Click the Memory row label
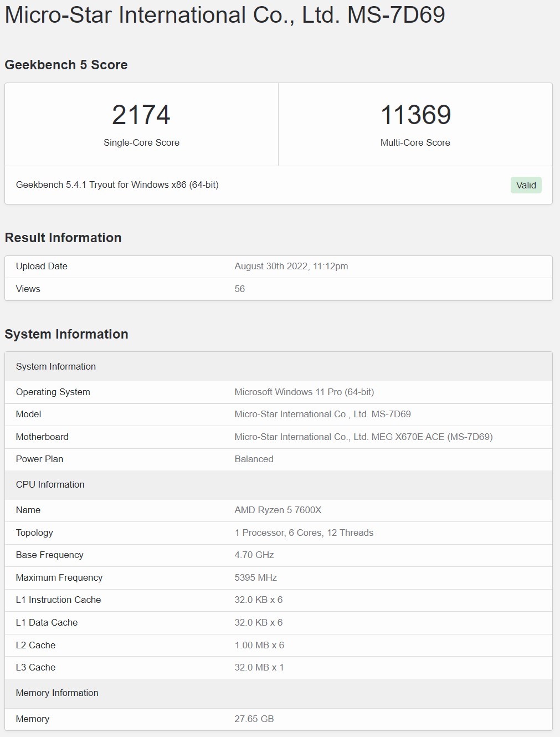Image resolution: width=560 pixels, height=737 pixels. tap(33, 719)
